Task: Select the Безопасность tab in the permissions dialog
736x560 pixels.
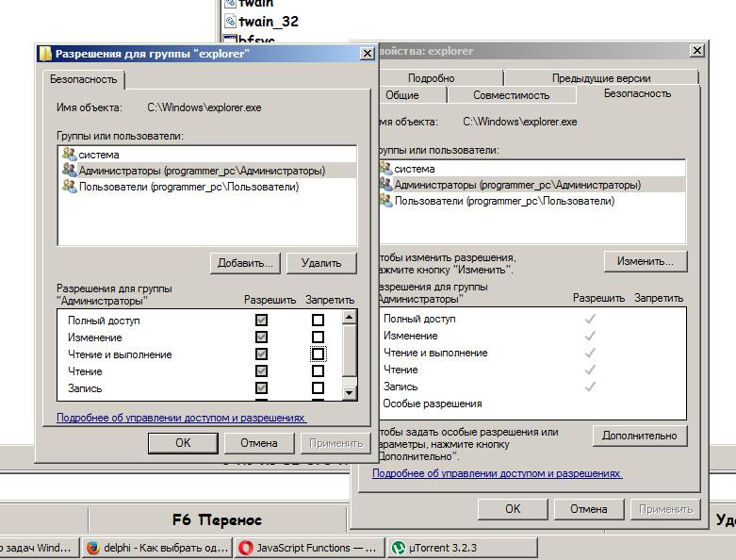Action: (84, 79)
